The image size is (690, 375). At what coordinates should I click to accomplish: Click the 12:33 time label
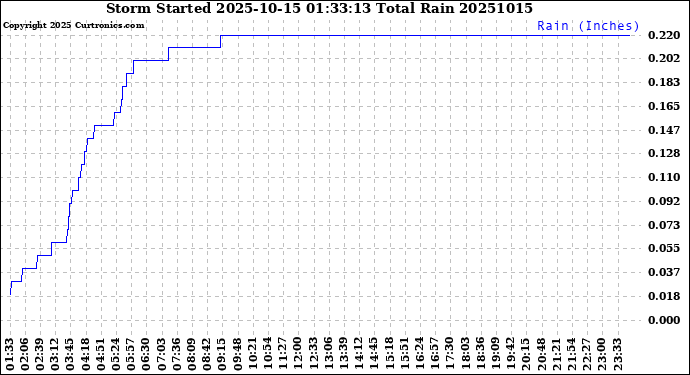314,355
